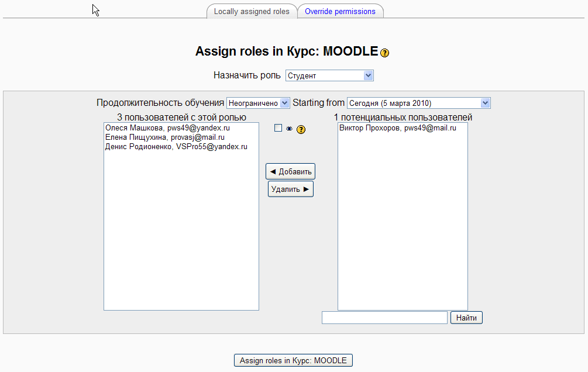Open the Starting from date dropdown
This screenshot has width=588, height=372.
(x=418, y=103)
